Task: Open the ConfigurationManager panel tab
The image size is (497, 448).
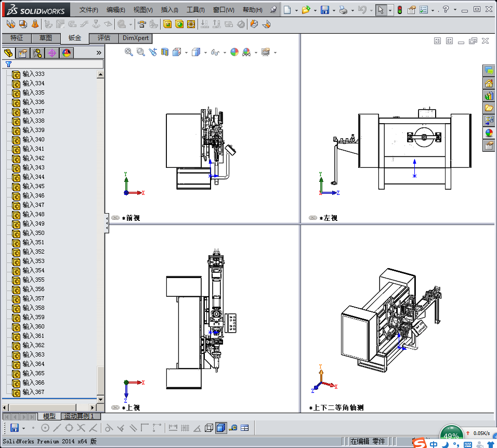Action: point(37,53)
